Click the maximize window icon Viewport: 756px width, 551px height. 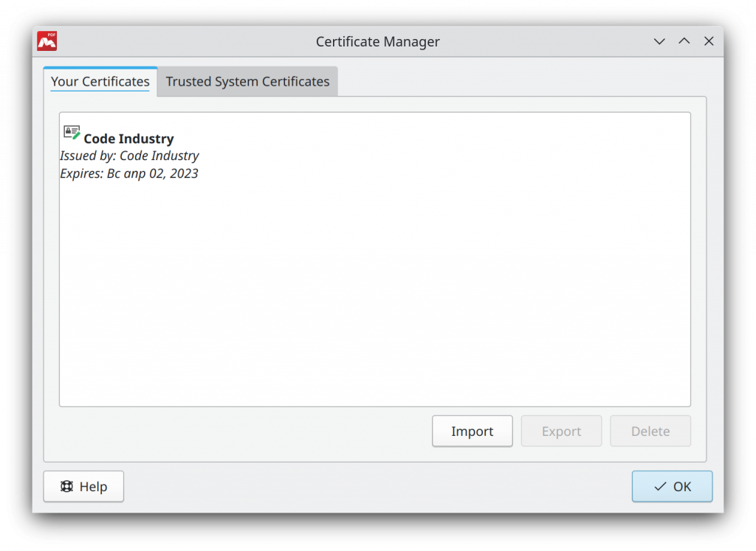click(684, 41)
